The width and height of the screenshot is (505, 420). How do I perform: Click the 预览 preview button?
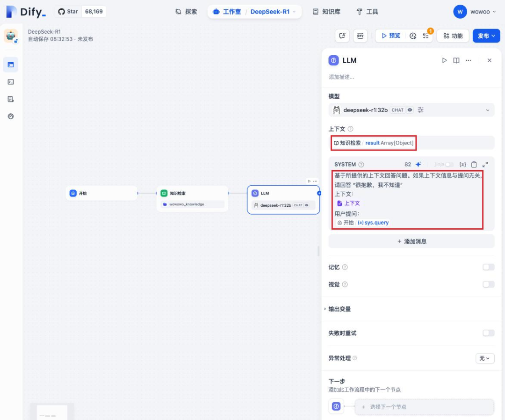click(390, 36)
